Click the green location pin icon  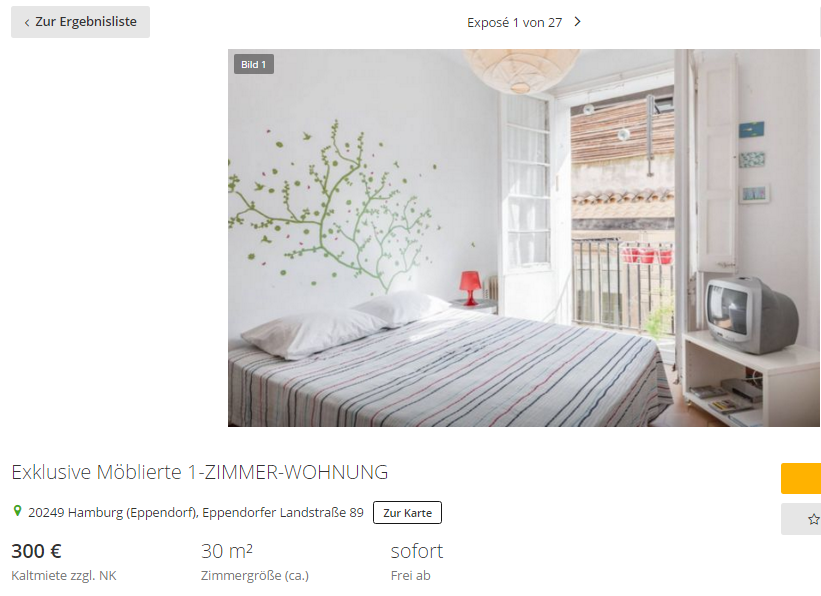tap(17, 511)
